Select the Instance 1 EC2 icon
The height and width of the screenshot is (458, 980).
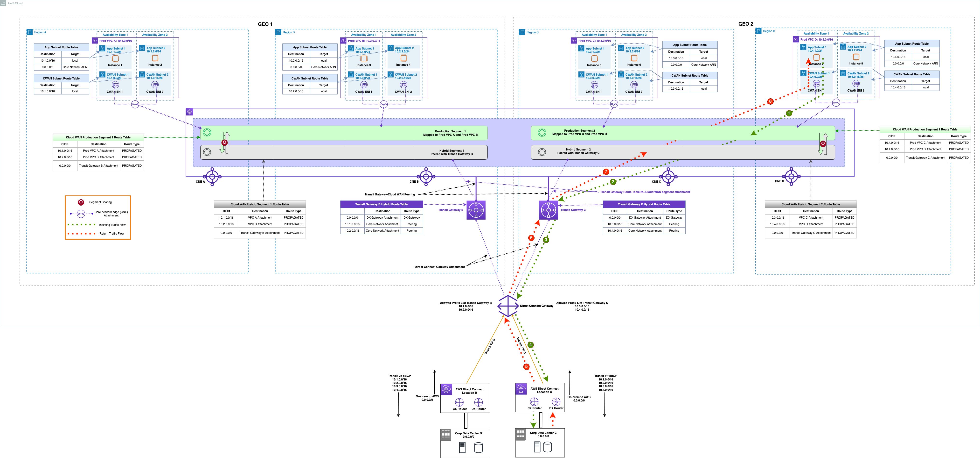[115, 59]
